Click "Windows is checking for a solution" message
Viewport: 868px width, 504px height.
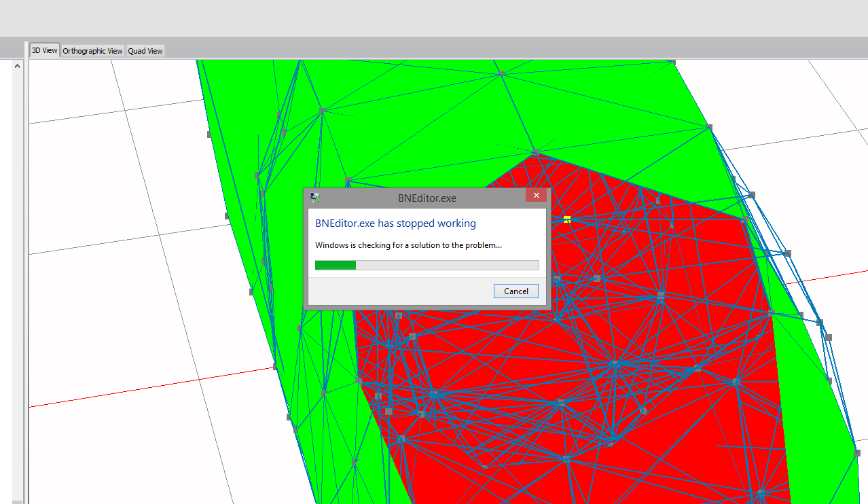408,245
